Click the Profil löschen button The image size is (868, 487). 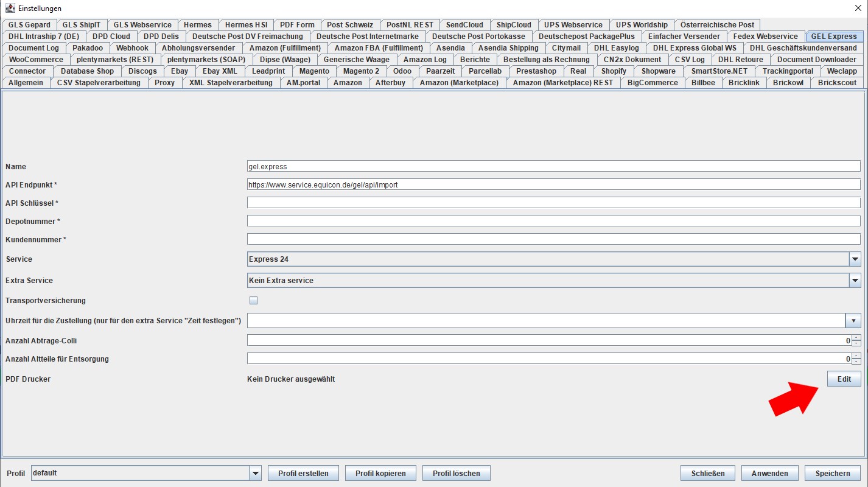(457, 474)
